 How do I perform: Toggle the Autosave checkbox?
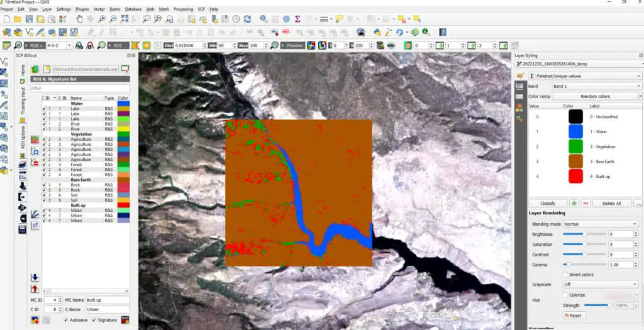coord(67,320)
